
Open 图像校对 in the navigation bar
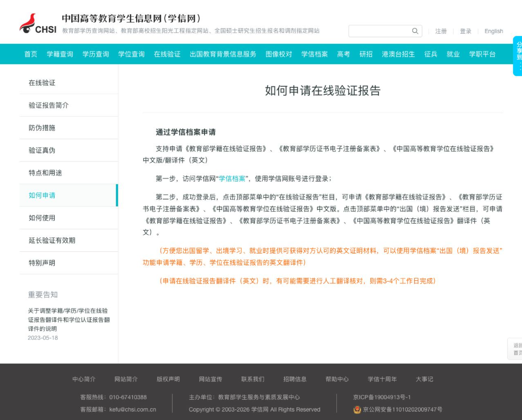tap(279, 54)
